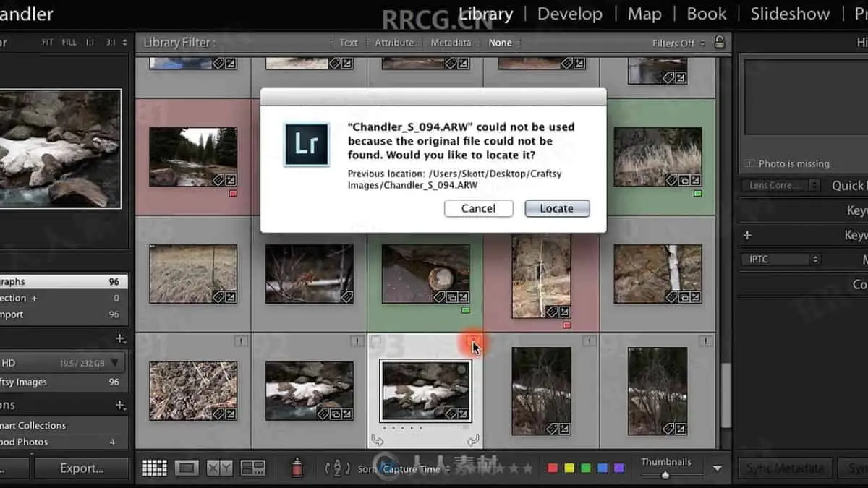Open the Sort by Capture Time dropdown

(x=412, y=469)
